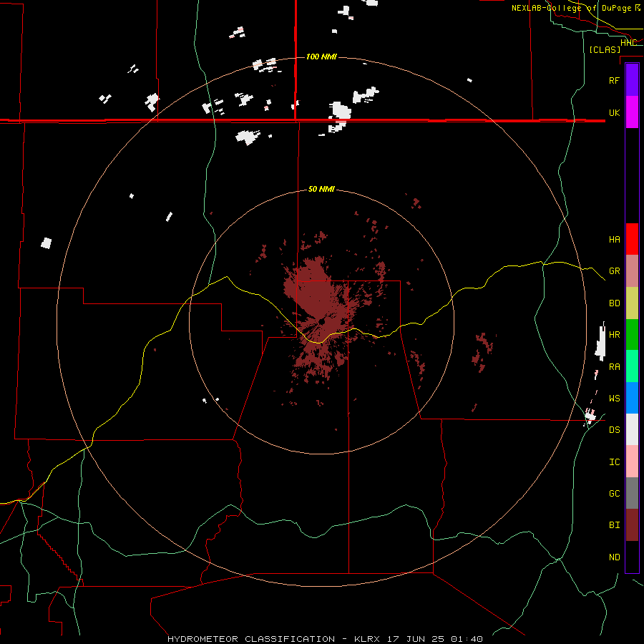Click the UK legend label
This screenshot has height=644, width=644.
[x=614, y=113]
